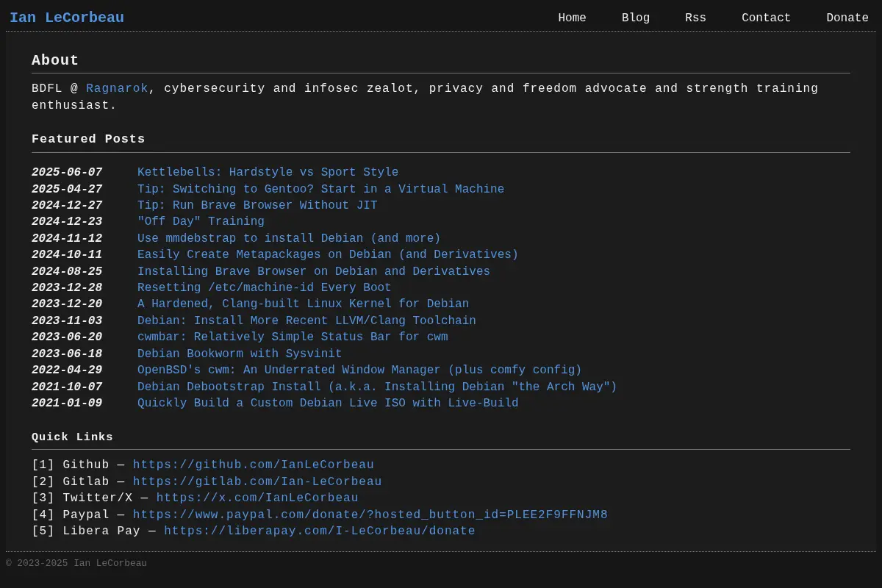Open the mmdebstrap Debian install post
This screenshot has height=588, width=882.
289,238
